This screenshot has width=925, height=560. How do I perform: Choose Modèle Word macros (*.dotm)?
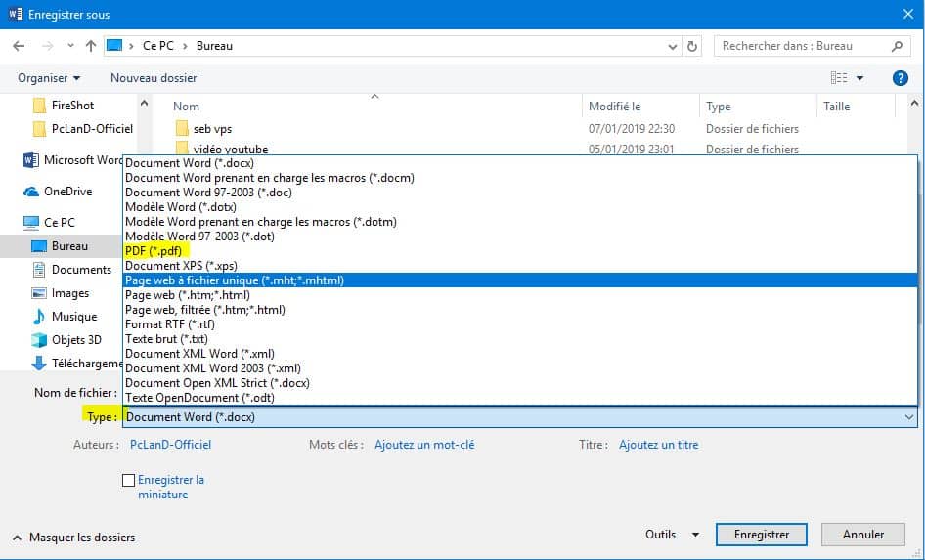pyautogui.click(x=520, y=222)
